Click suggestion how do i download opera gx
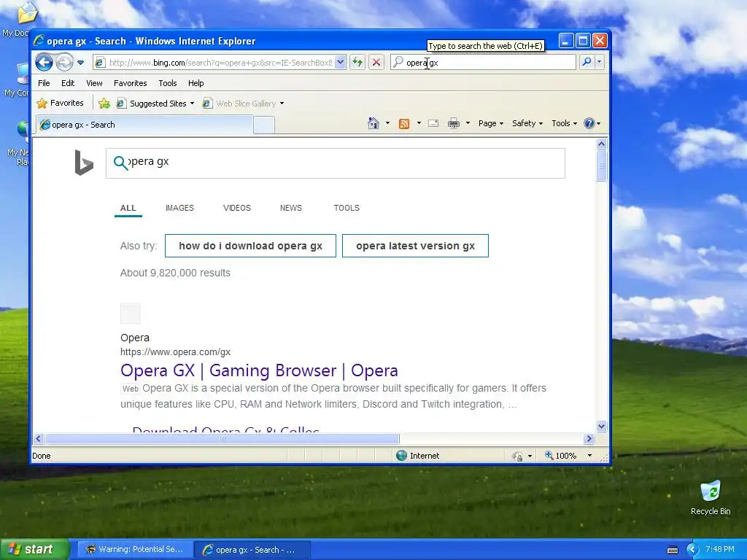This screenshot has height=560, width=747. (251, 246)
